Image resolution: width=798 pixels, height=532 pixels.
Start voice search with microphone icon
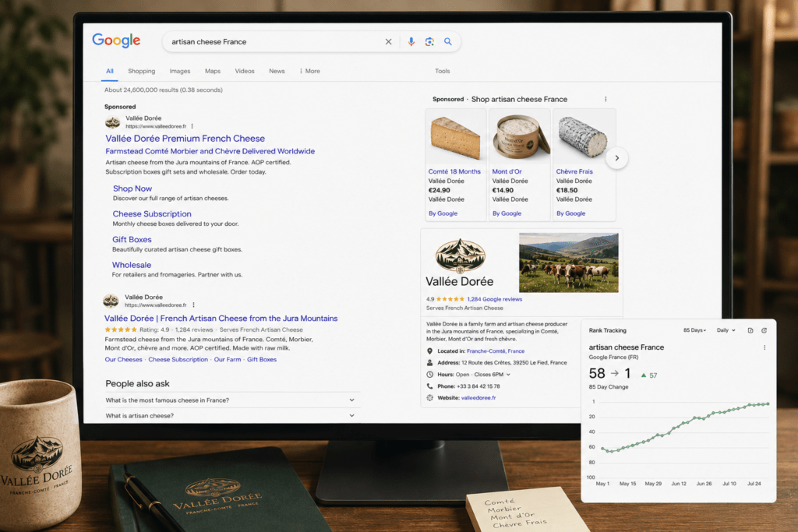click(x=411, y=42)
